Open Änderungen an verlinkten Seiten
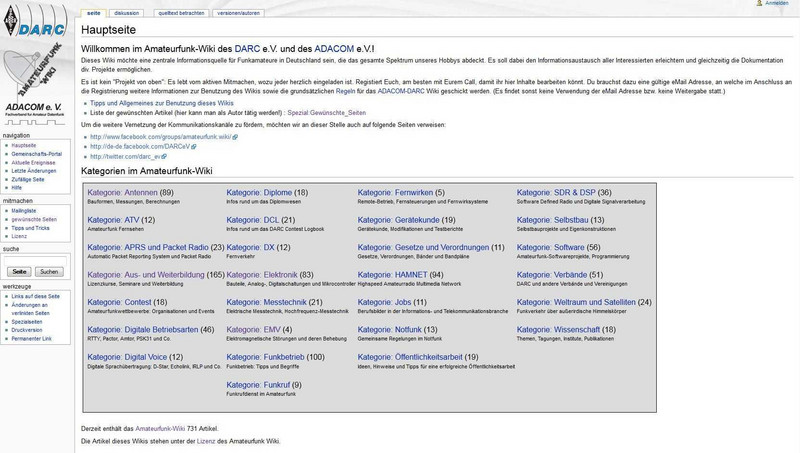800x453 pixels. (x=31, y=309)
